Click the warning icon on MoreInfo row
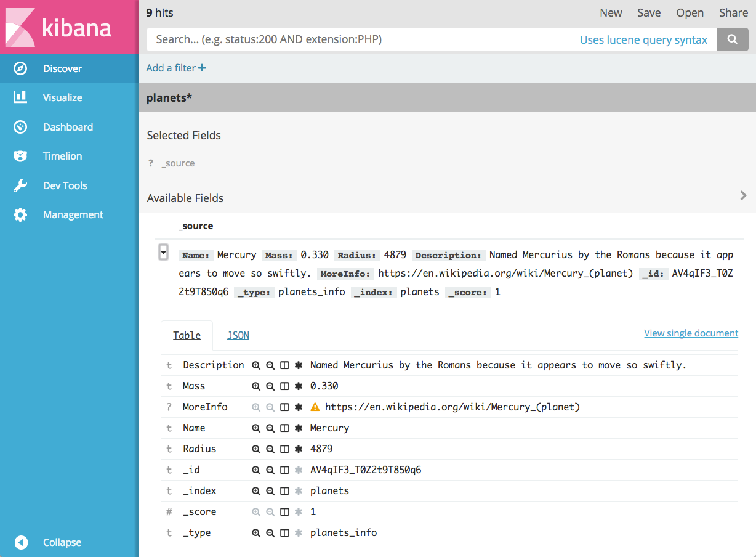 [315, 407]
